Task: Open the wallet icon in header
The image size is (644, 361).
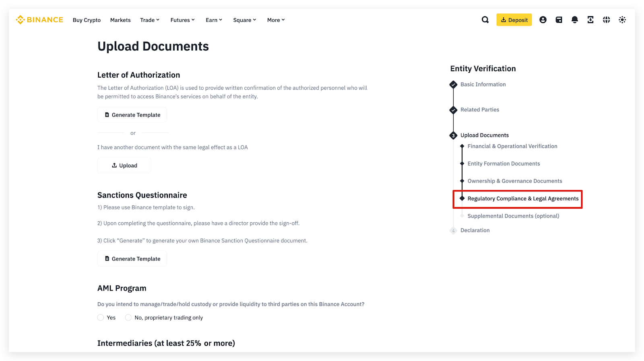Action: pyautogui.click(x=559, y=20)
